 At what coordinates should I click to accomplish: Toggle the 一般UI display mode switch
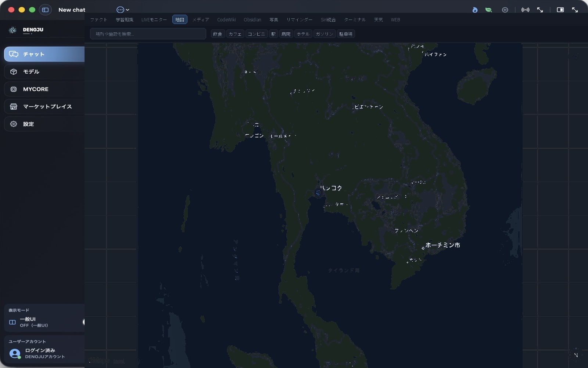pyautogui.click(x=83, y=322)
